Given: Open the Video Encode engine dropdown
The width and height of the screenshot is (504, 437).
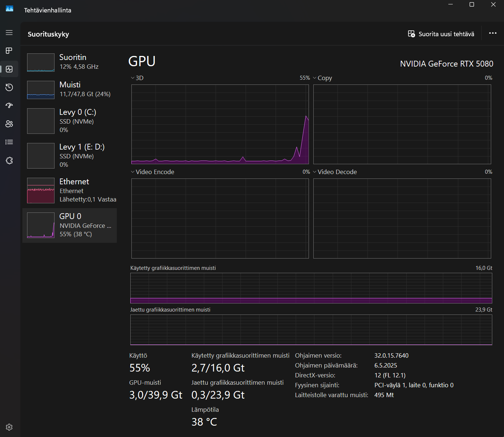Looking at the screenshot, I should [x=152, y=172].
